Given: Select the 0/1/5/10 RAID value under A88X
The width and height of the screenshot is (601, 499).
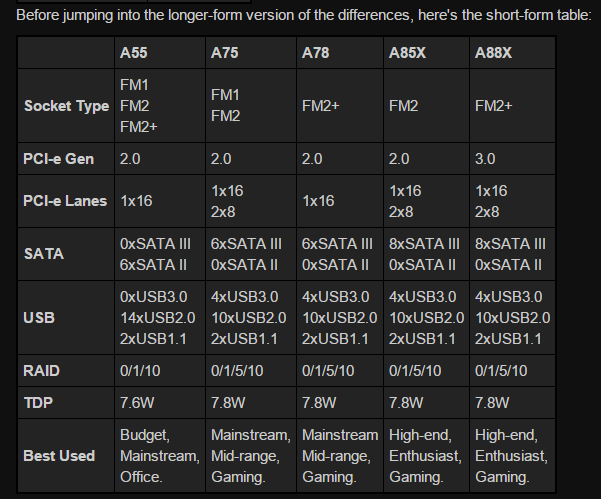Looking at the screenshot, I should 512,371.
